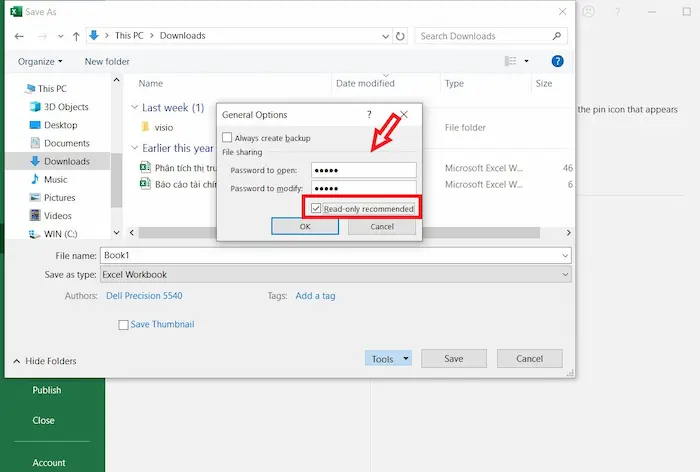Screen dimensions: 700x472
Task: Sort by Name column header
Action: tap(151, 84)
